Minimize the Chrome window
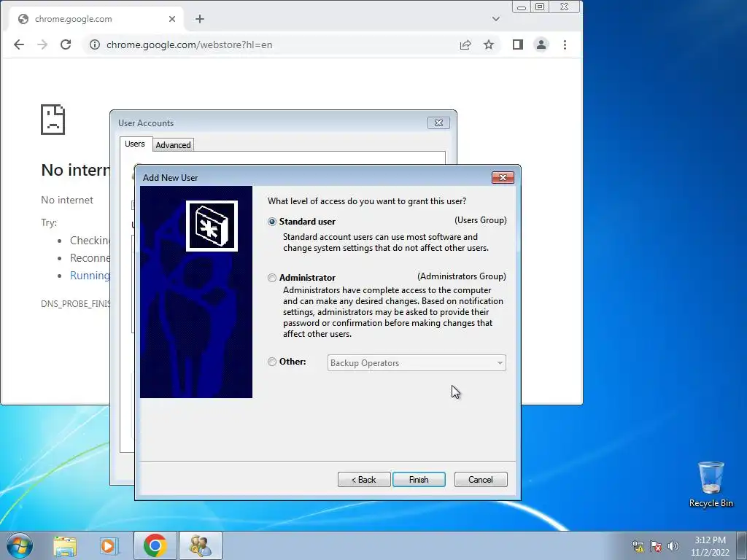This screenshot has height=560, width=747. click(x=521, y=7)
